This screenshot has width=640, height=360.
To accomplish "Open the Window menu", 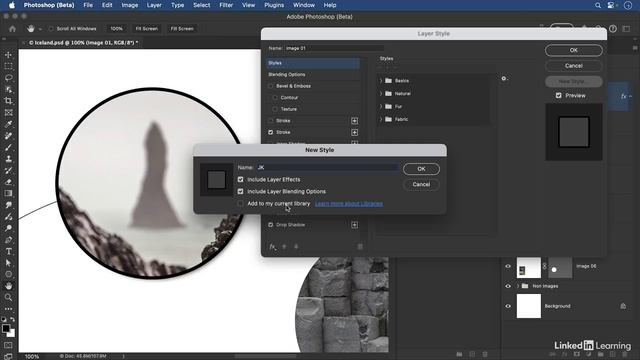I will [x=304, y=5].
